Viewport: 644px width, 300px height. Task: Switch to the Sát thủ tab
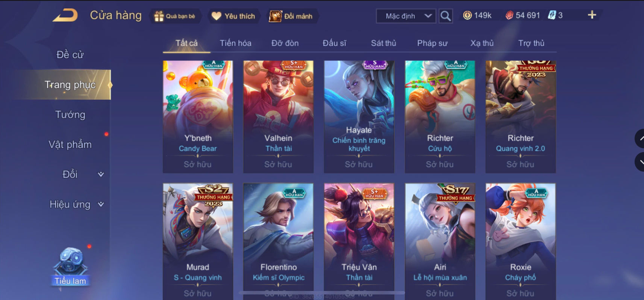point(383,43)
